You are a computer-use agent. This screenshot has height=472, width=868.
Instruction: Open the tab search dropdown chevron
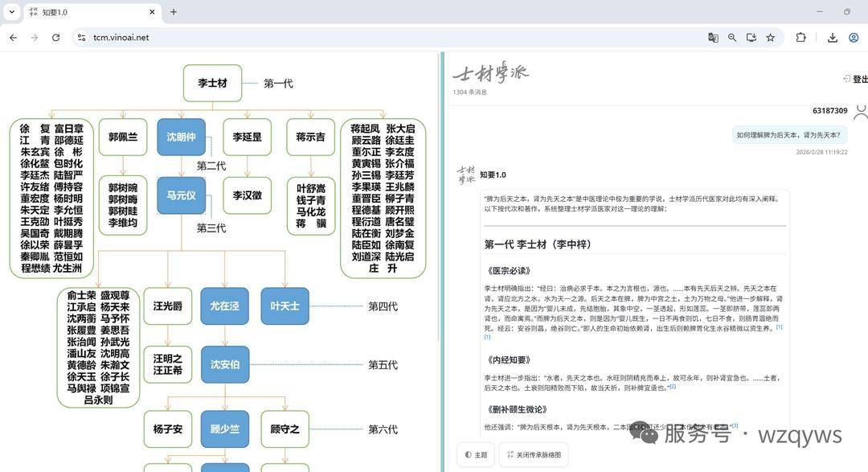[10, 12]
